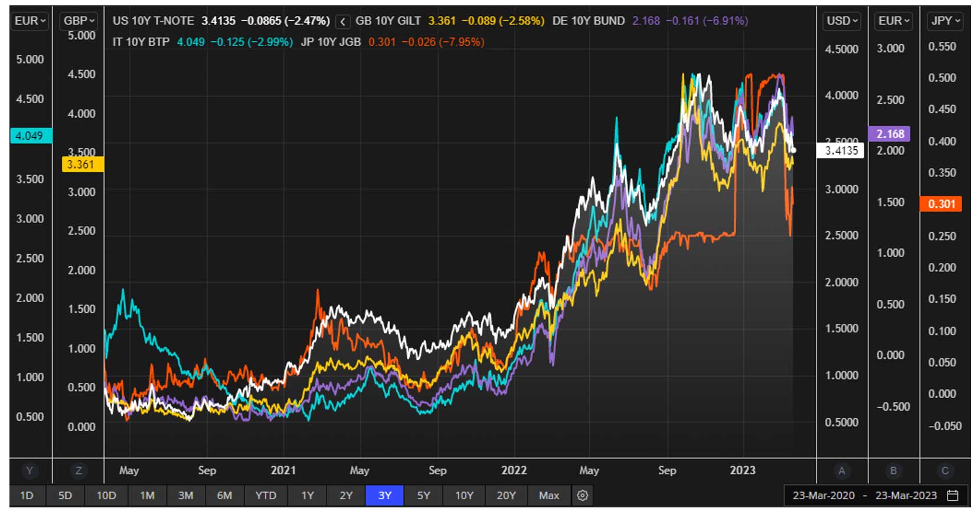The width and height of the screenshot is (980, 518).
Task: Click the US 10Y T-NOTE legend label
Action: (x=153, y=21)
